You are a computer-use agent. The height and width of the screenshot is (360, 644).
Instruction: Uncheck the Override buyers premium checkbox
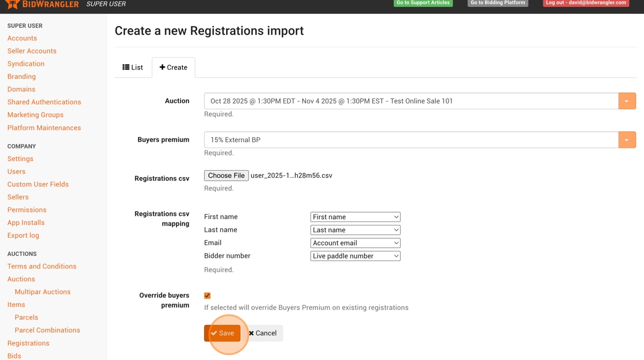pos(208,296)
